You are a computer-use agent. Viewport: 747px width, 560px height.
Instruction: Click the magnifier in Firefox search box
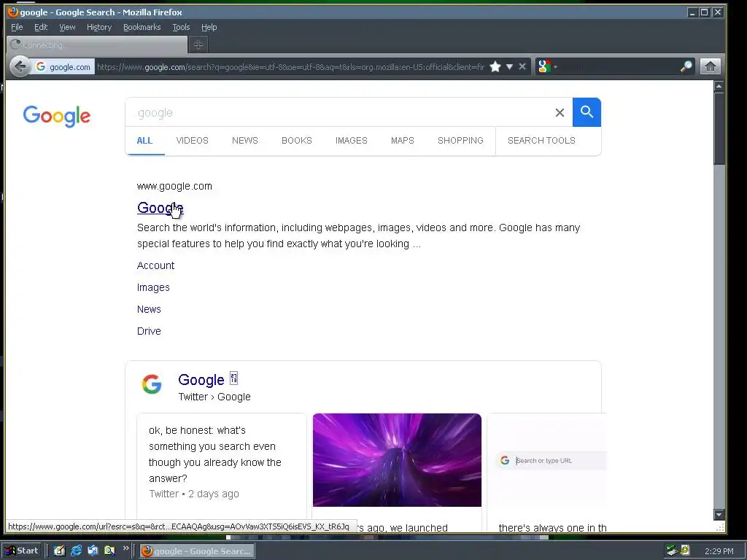click(686, 66)
